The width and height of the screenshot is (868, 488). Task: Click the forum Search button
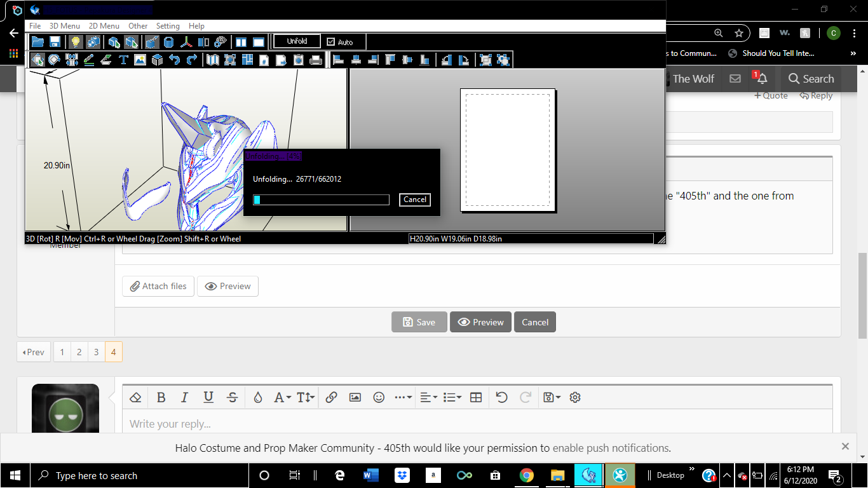pos(811,79)
